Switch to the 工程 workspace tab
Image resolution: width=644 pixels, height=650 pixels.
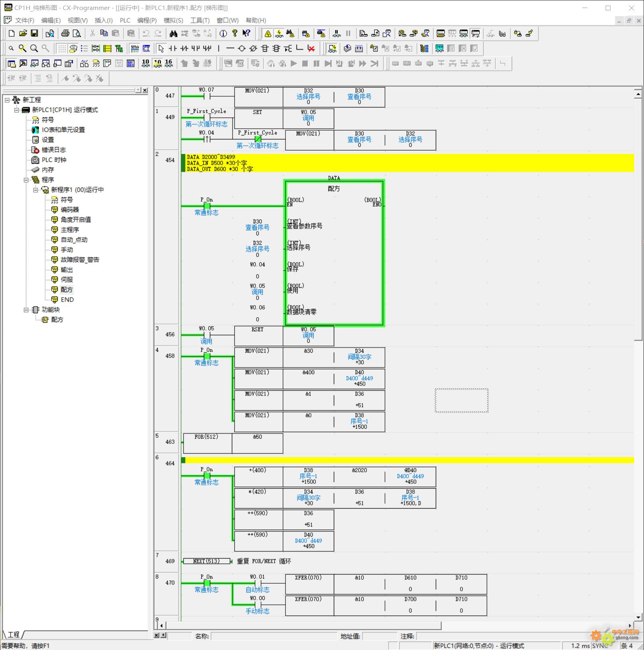point(14,634)
